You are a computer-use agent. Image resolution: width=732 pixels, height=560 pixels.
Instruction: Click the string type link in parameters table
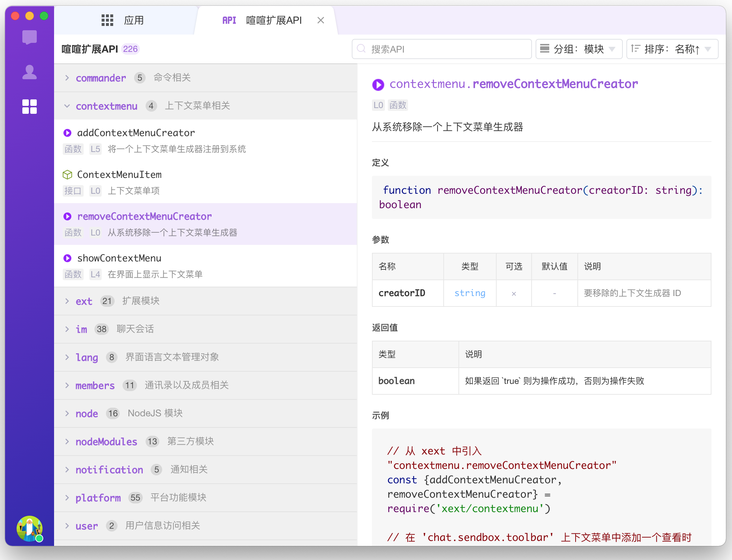[470, 293]
